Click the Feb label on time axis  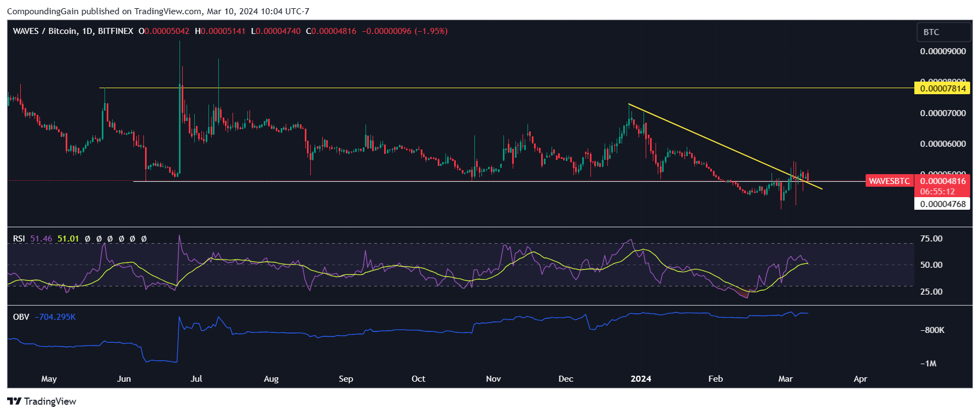click(x=716, y=379)
